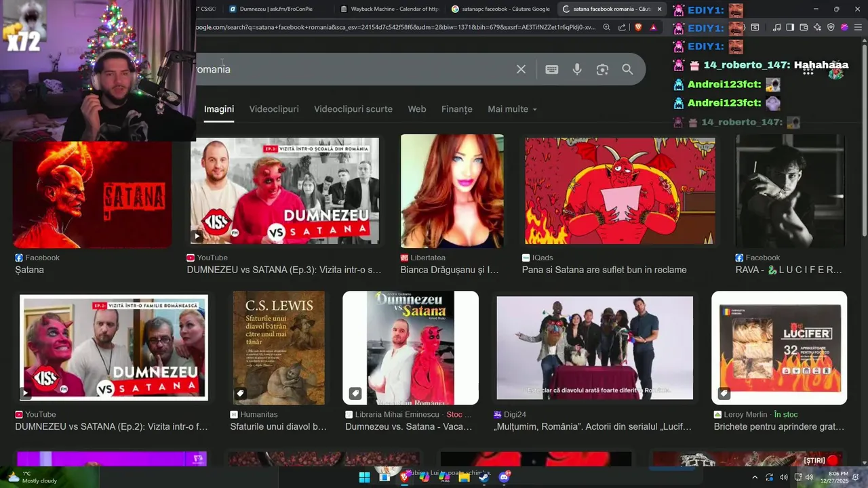Open DUMNEZEU vs SATANA Ep.2 YouTube link
Viewport: 868px width, 488px height.
111,426
